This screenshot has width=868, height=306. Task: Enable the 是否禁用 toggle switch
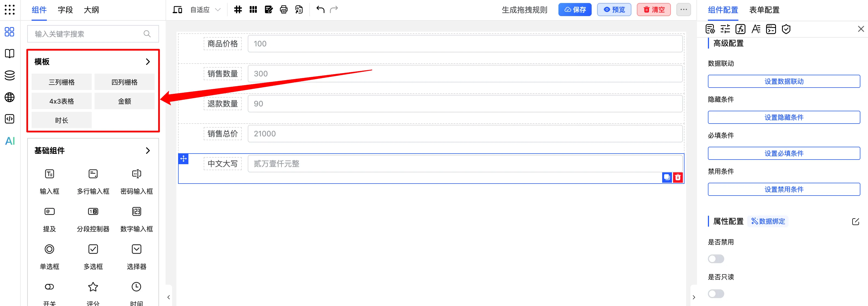tap(716, 259)
